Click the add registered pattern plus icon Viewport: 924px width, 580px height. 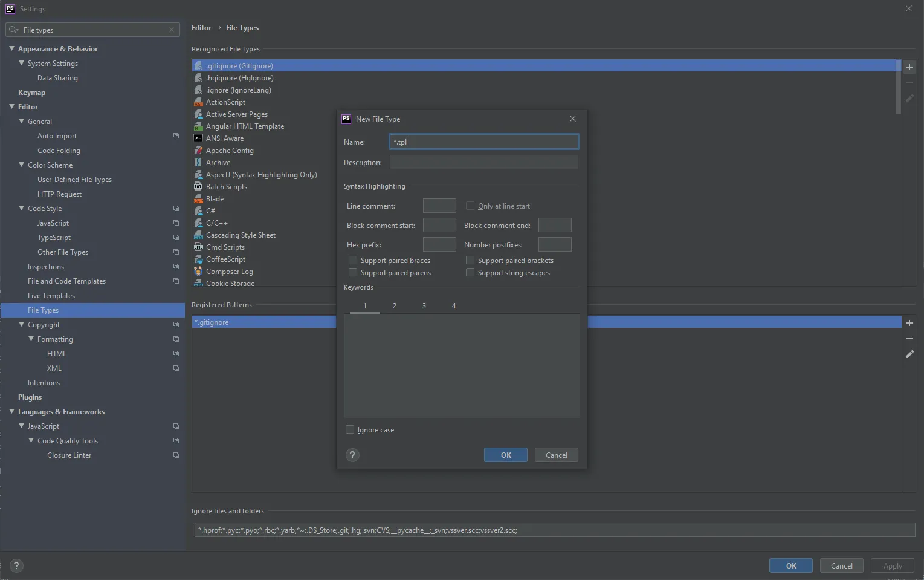909,323
